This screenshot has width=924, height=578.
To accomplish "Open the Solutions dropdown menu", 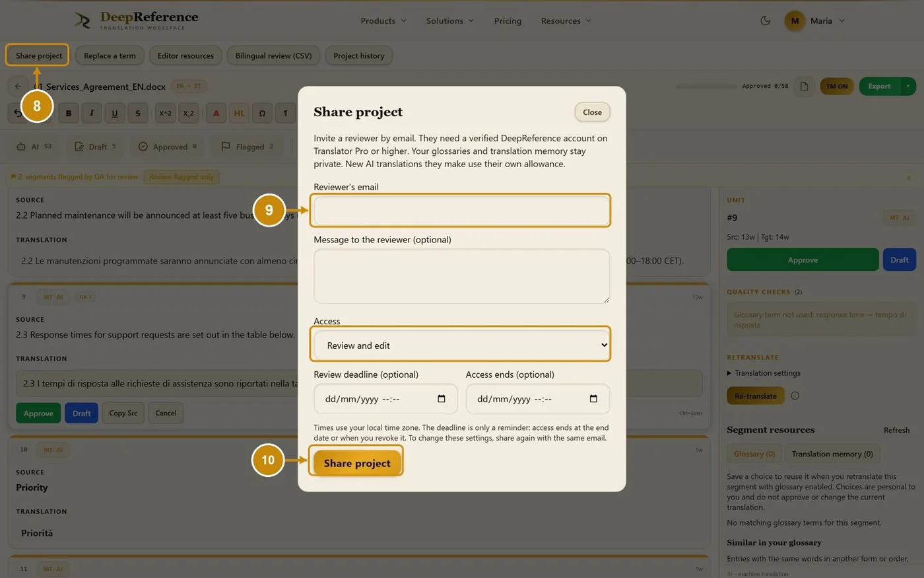I will (x=450, y=20).
